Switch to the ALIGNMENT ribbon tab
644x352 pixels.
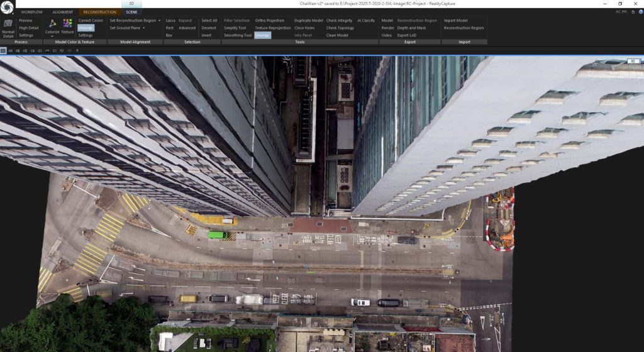(x=63, y=12)
